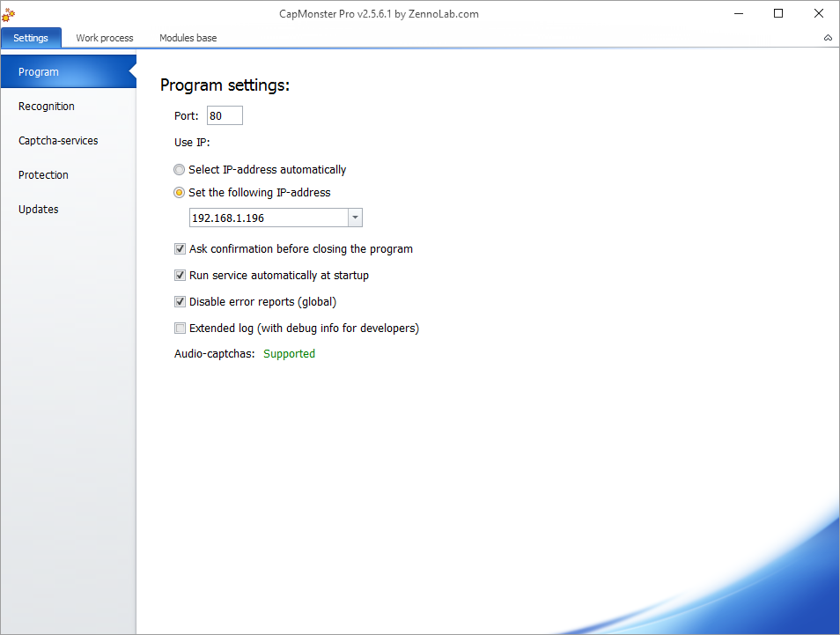Screen dimensions: 840x635
Task: Select the Program settings section
Action: (x=69, y=71)
